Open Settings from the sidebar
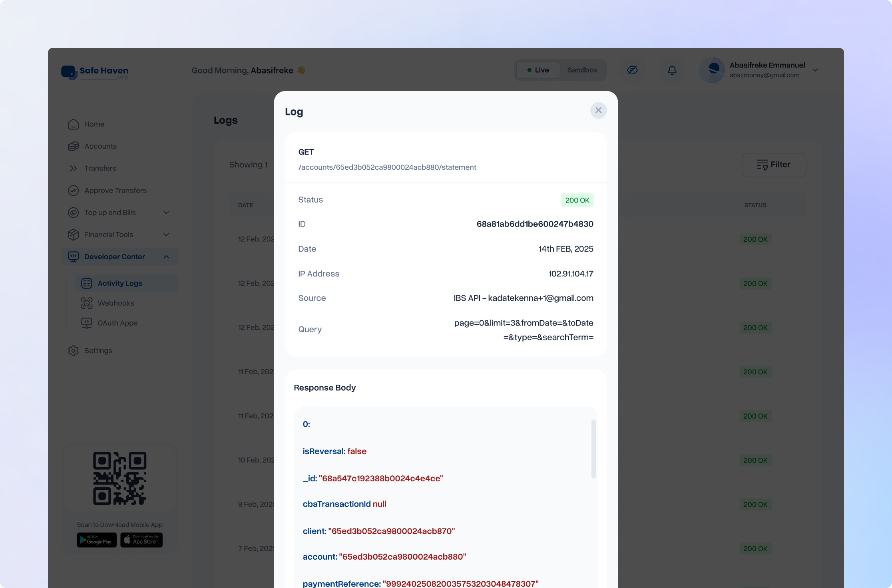 point(74,351)
